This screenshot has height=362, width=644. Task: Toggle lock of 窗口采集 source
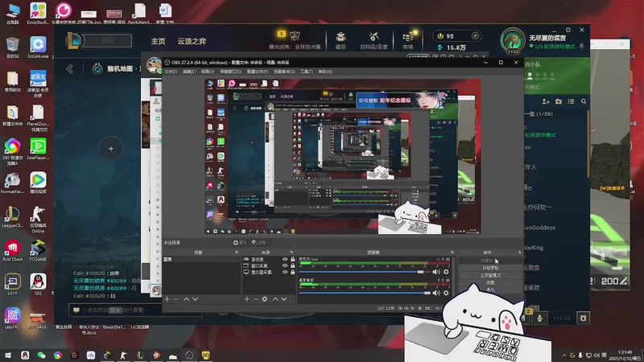[x=292, y=265]
